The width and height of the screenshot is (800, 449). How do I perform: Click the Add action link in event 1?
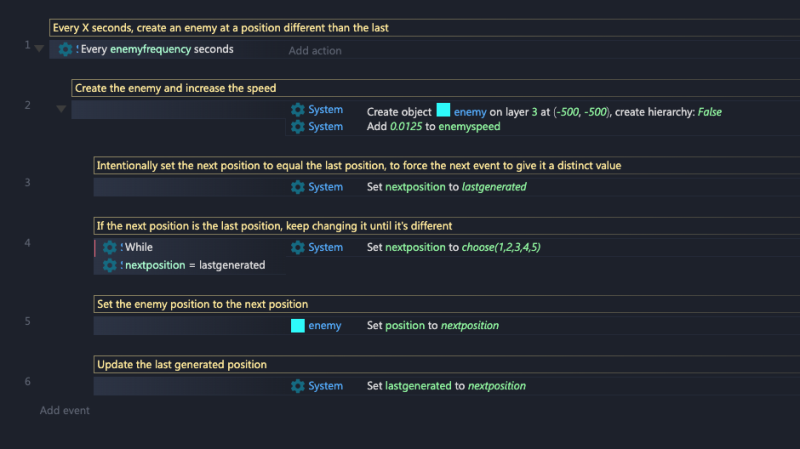click(x=315, y=51)
